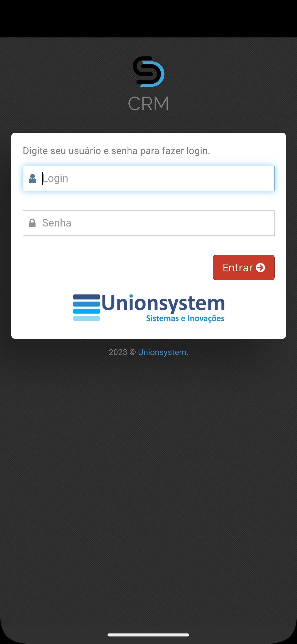Click the arrow circle icon on Entrar
The image size is (297, 644).
click(260, 268)
